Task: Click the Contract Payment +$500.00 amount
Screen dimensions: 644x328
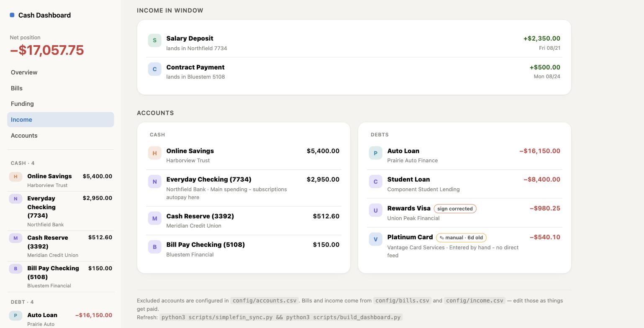Action: [545, 67]
